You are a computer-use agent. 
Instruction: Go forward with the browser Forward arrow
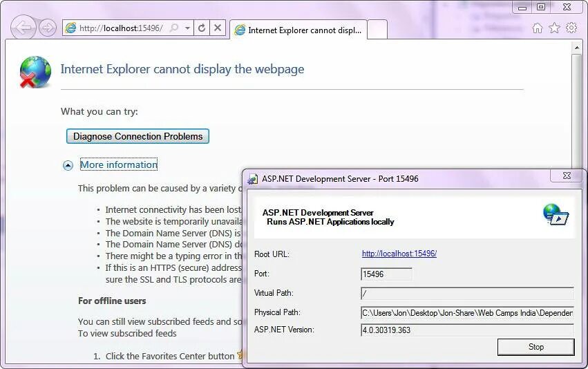click(x=48, y=28)
